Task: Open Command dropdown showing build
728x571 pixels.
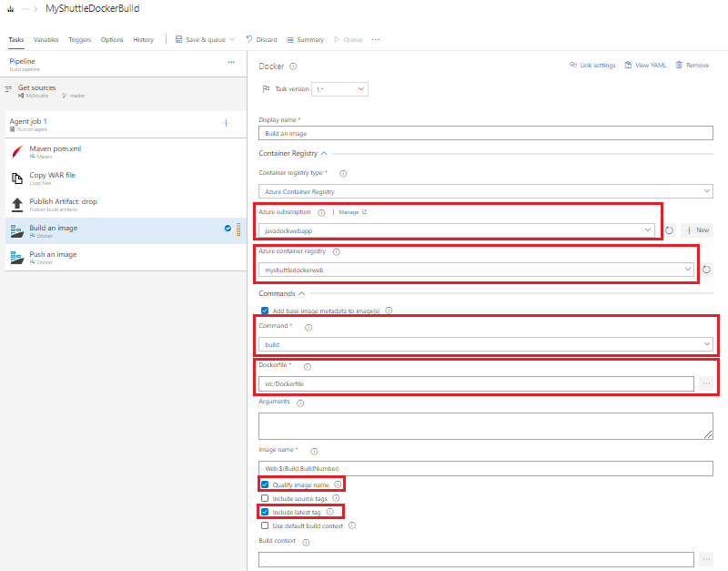Action: (x=486, y=344)
